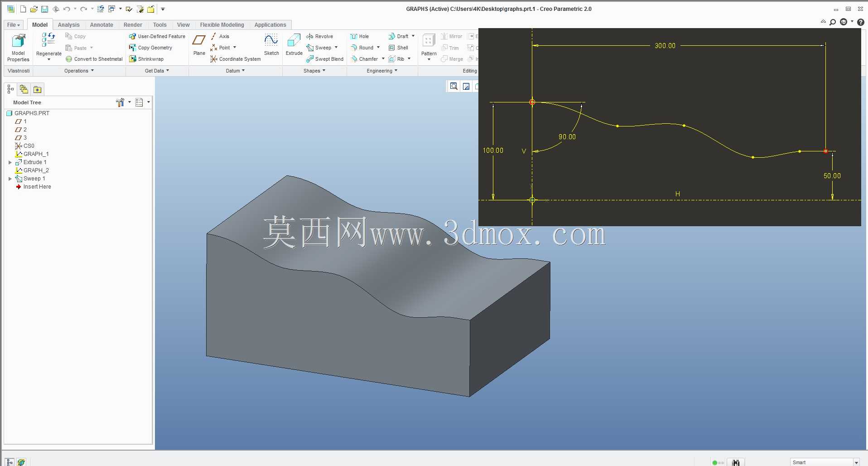Click the Insert Here marker

tap(33, 187)
